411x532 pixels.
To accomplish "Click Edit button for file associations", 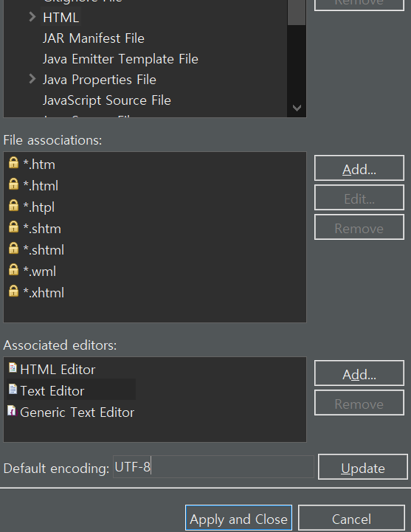I will click(359, 198).
